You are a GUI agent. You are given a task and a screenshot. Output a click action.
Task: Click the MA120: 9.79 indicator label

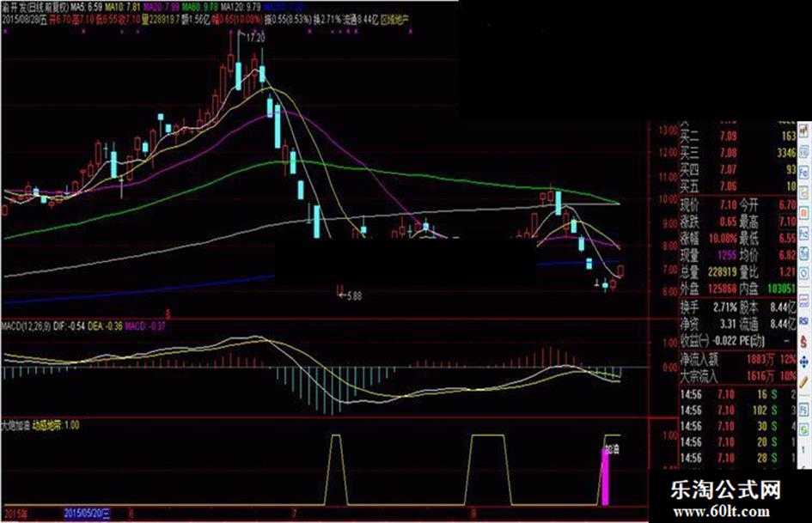tap(239, 7)
